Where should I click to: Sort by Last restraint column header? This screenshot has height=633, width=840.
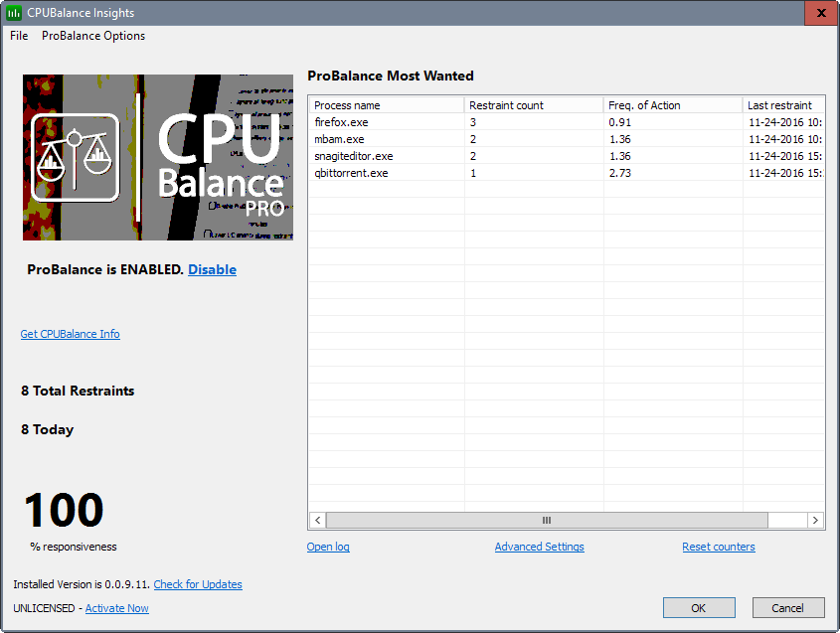click(783, 105)
